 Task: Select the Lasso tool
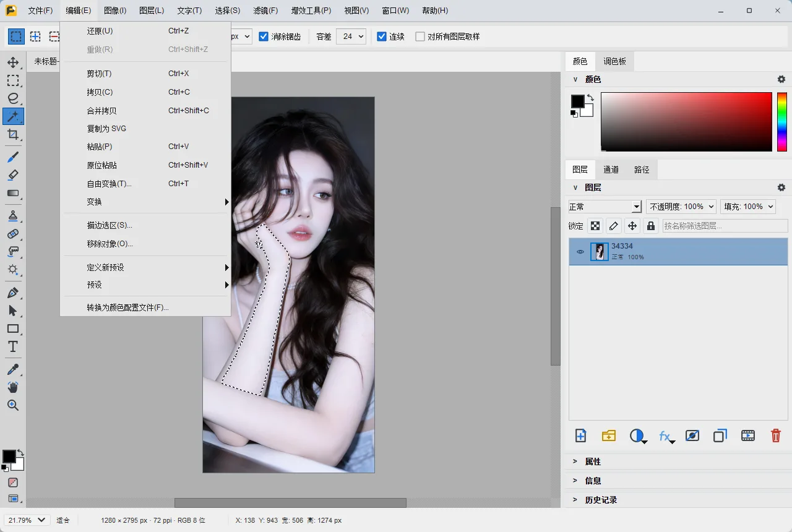(13, 98)
